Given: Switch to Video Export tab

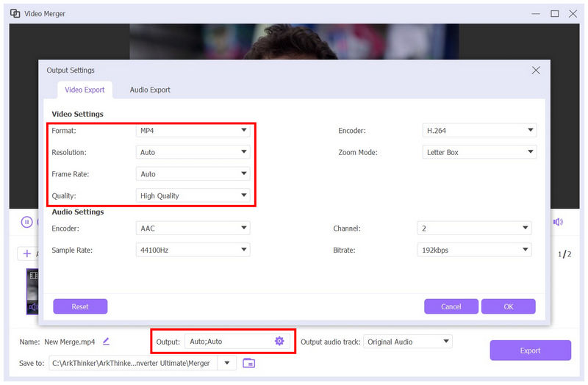Looking at the screenshot, I should (x=85, y=90).
